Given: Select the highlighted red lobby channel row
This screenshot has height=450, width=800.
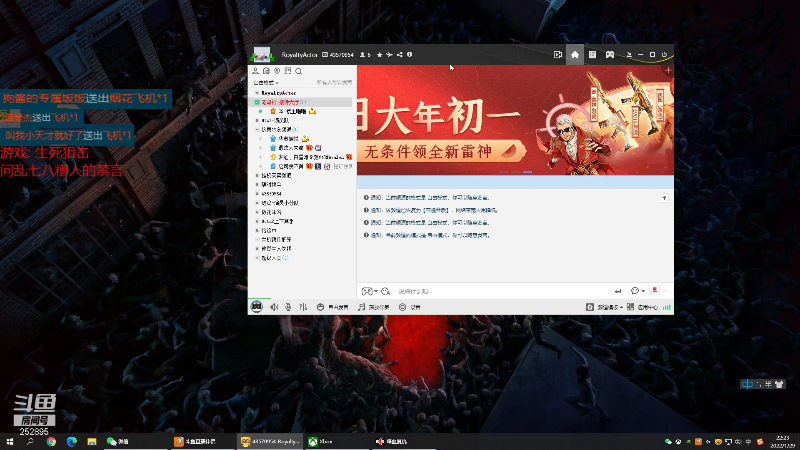Looking at the screenshot, I should point(301,102).
